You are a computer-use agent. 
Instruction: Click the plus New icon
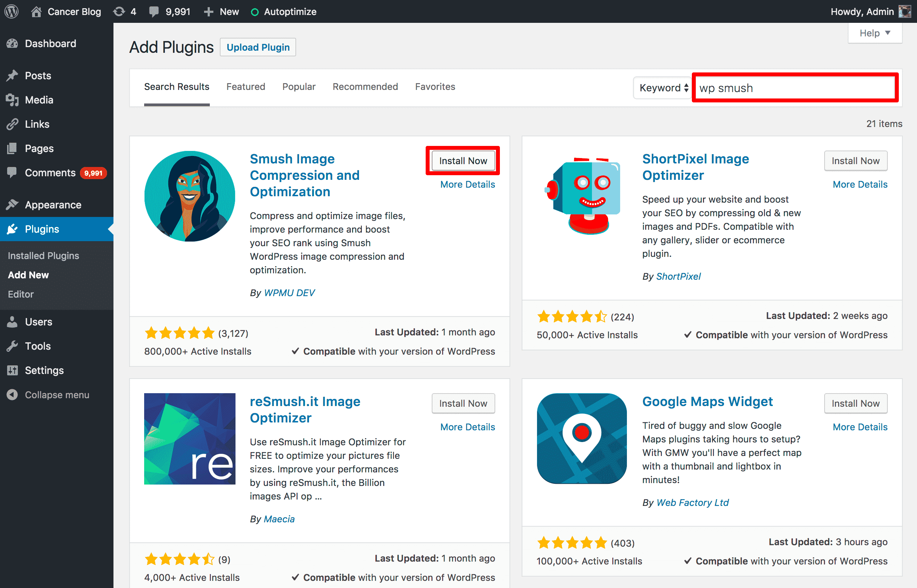pyautogui.click(x=208, y=12)
